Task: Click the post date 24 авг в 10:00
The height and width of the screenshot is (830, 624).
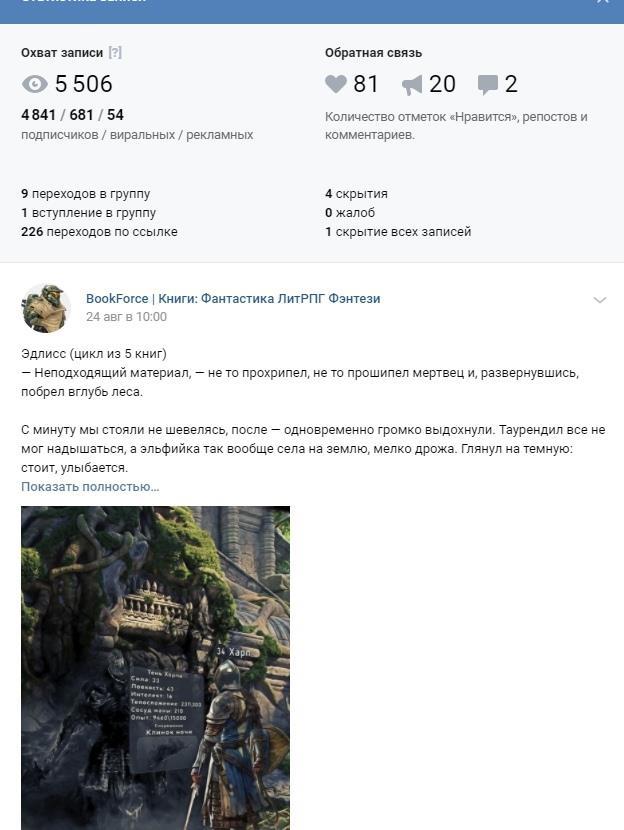Action: pyautogui.click(x=126, y=317)
